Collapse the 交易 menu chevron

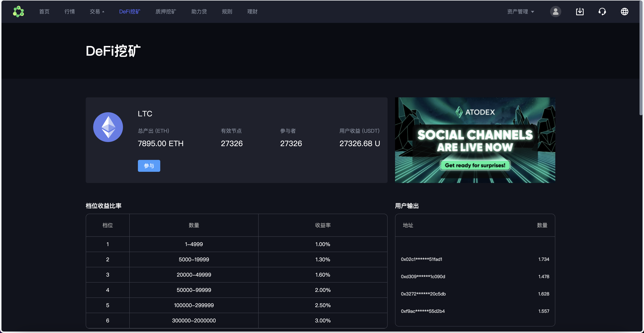(103, 12)
